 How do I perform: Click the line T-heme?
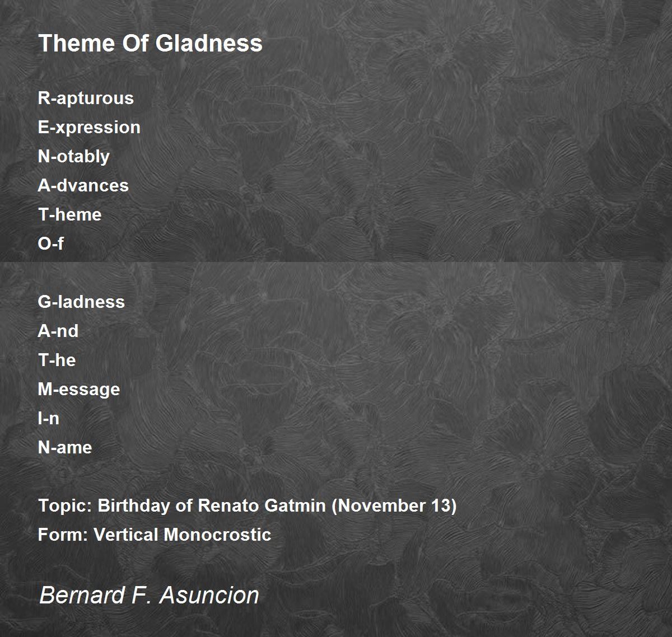click(x=69, y=214)
